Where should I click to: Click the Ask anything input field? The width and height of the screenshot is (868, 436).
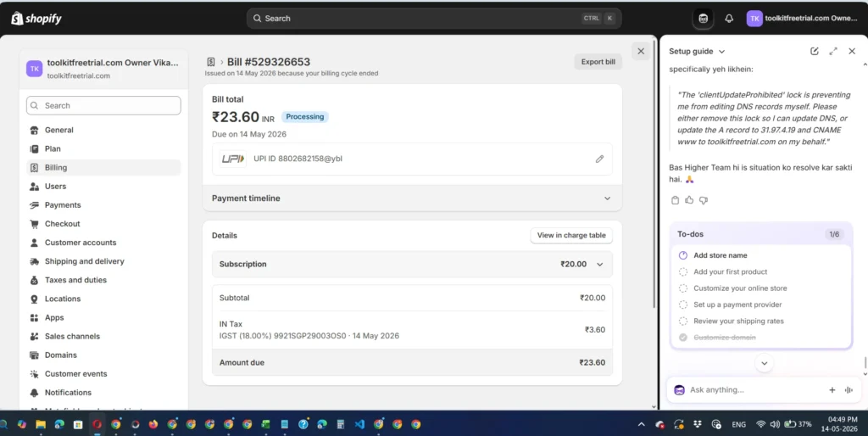tap(755, 390)
